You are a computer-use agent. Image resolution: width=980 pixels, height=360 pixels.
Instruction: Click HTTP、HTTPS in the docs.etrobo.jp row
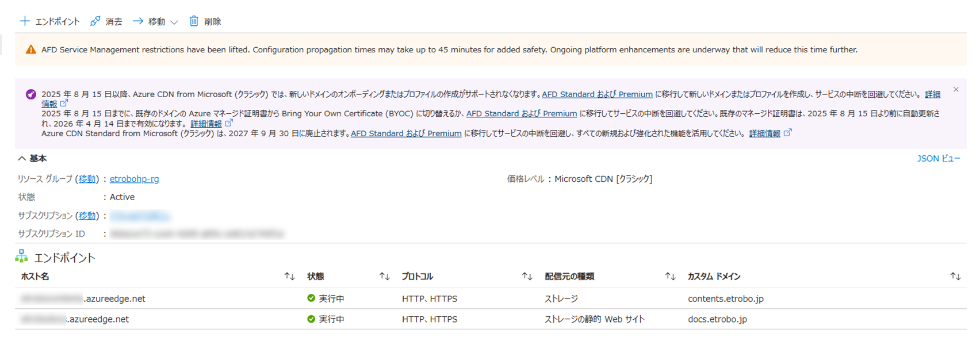[430, 319]
